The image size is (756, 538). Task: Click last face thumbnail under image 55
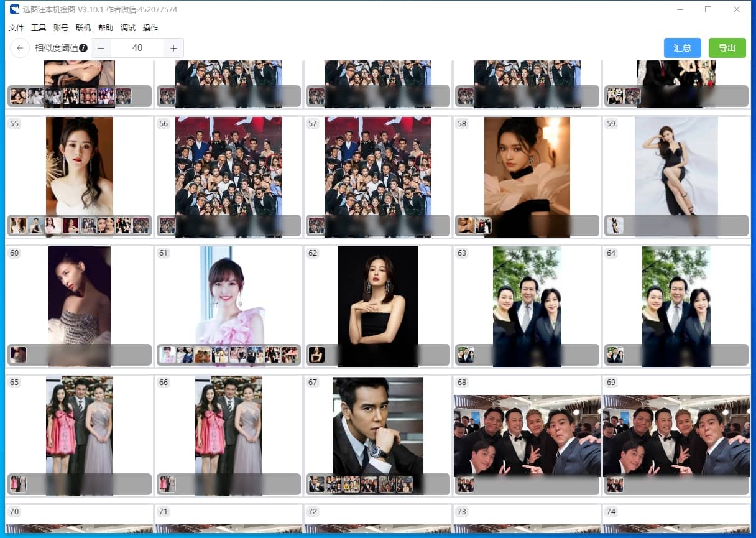141,225
